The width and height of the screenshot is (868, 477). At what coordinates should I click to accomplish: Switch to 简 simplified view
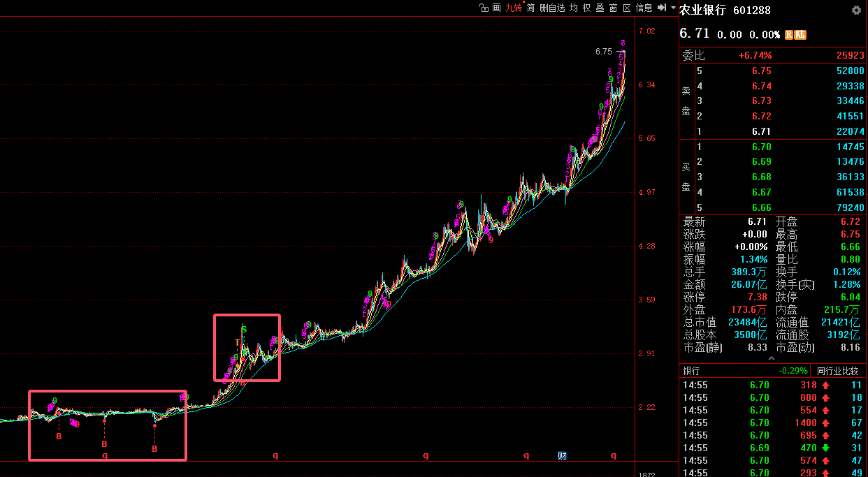click(531, 8)
